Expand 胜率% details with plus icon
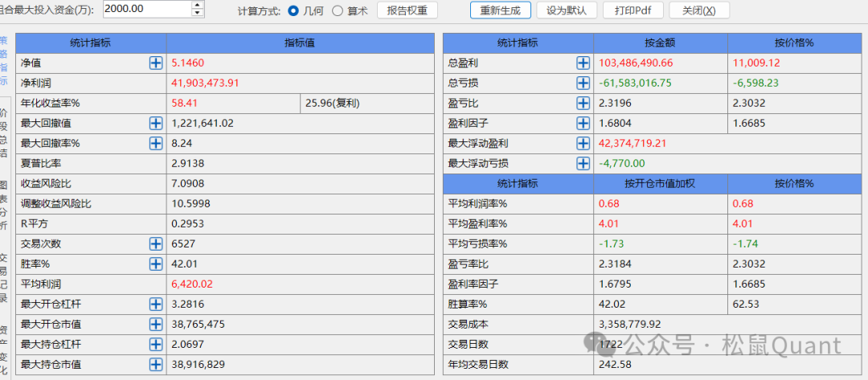Viewport: 868px width, 380px height. (156, 264)
